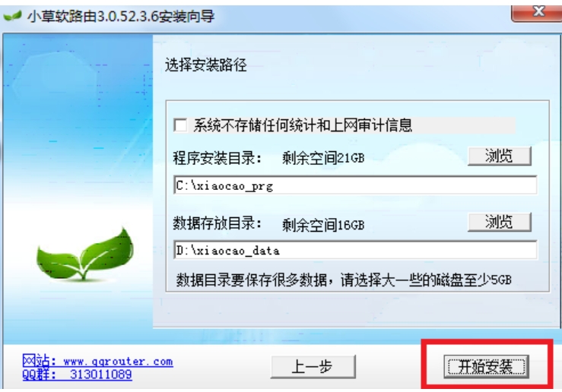Screen dimensions: 562x392
Task: Click the 剩余空间16GB text
Action: pyautogui.click(x=323, y=225)
